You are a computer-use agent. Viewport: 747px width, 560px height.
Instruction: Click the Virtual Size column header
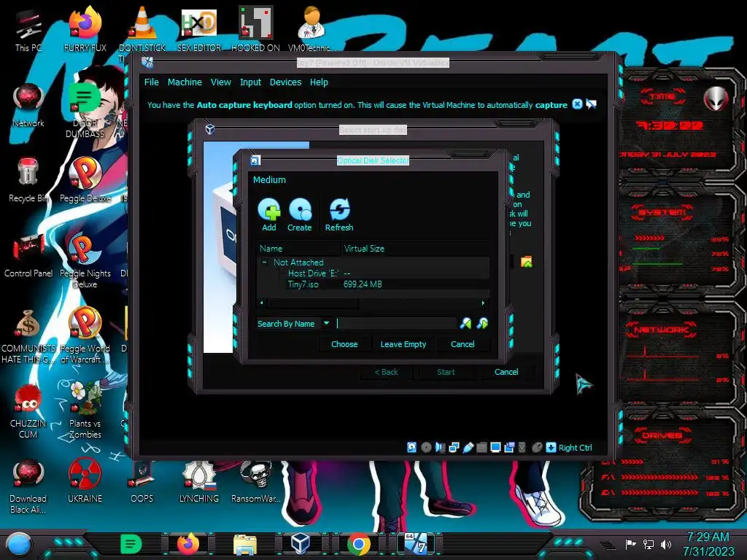click(x=415, y=248)
